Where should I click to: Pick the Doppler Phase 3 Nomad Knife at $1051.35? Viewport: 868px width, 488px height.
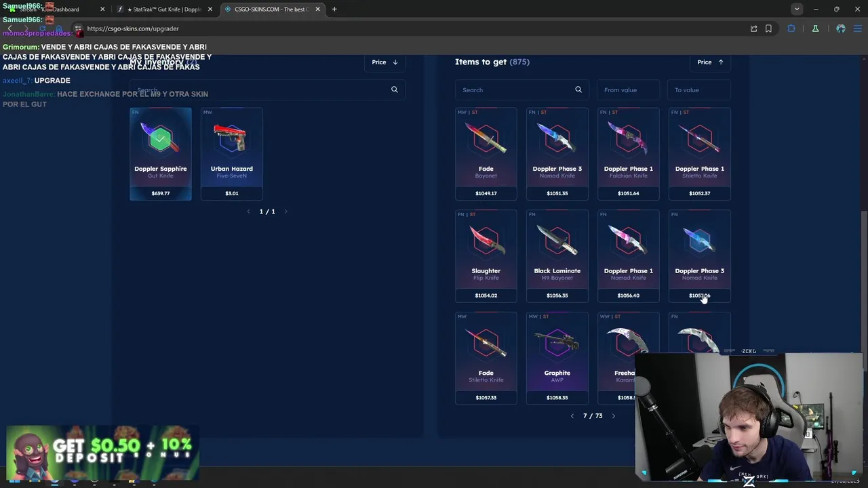coord(557,154)
